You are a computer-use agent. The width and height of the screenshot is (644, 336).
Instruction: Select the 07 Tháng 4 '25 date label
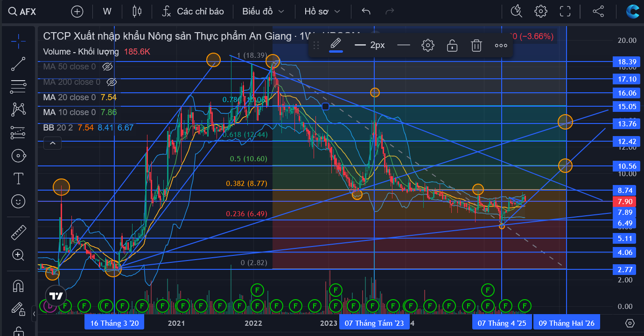click(501, 323)
